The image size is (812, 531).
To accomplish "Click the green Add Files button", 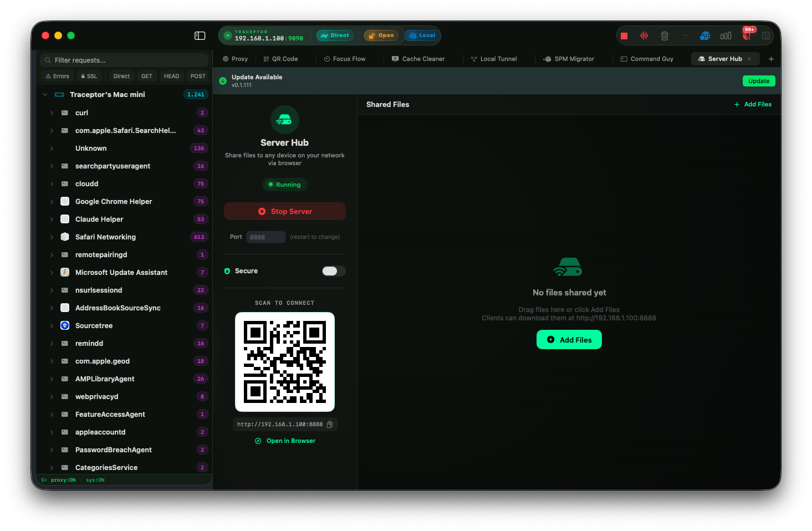I will (x=569, y=340).
